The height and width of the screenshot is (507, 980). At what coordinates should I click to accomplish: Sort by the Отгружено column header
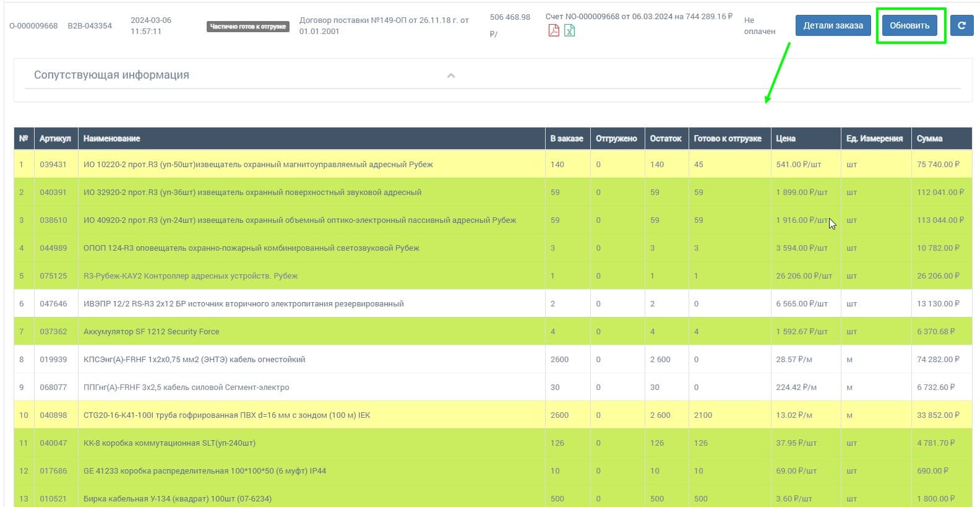pos(616,139)
